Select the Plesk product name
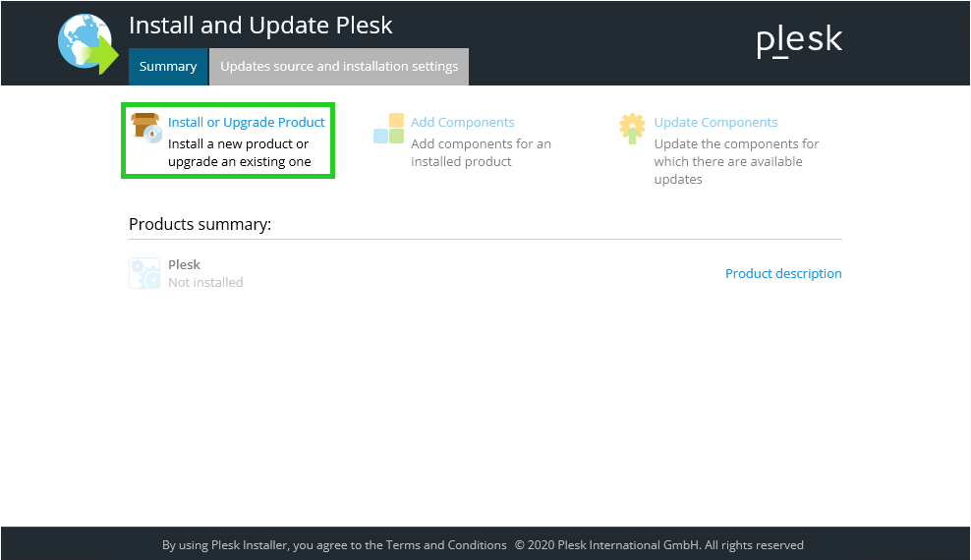The height and width of the screenshot is (560, 971). [x=184, y=264]
